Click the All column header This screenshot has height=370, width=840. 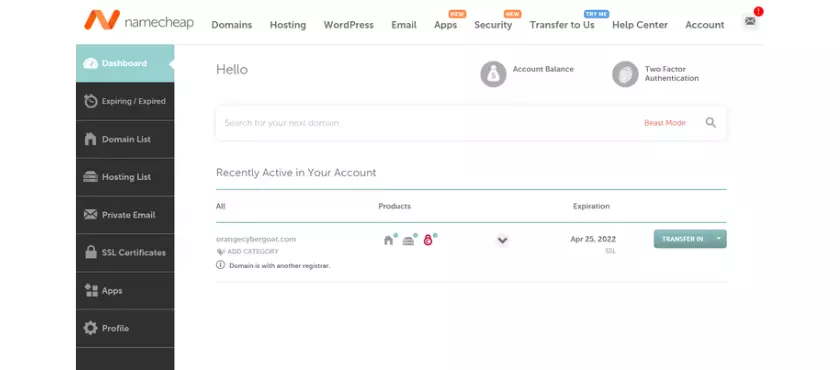[x=221, y=206]
